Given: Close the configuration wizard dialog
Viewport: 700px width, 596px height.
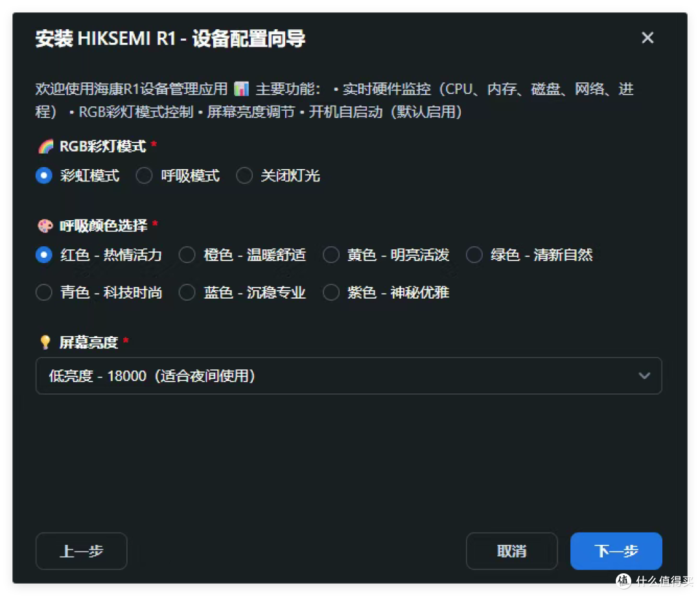Looking at the screenshot, I should tap(647, 38).
